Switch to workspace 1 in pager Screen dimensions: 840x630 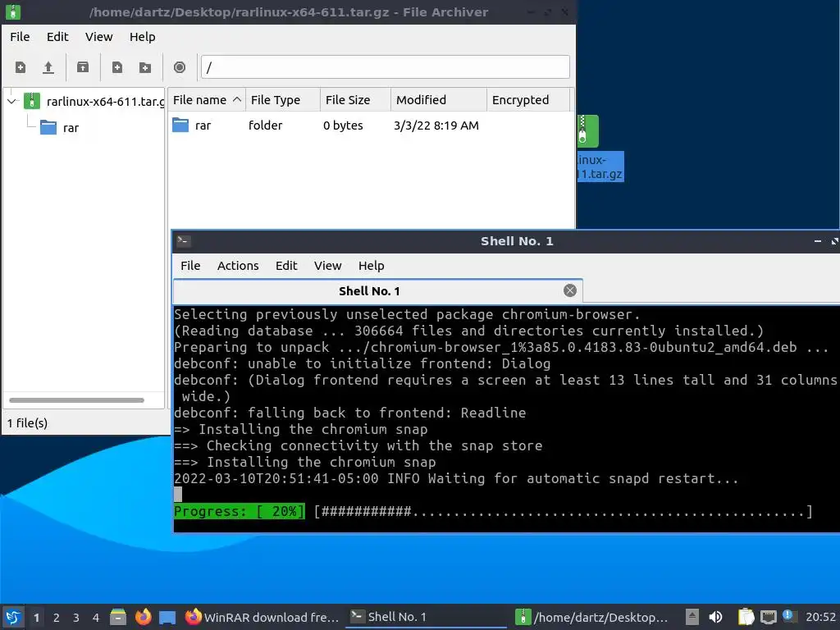pos(36,618)
